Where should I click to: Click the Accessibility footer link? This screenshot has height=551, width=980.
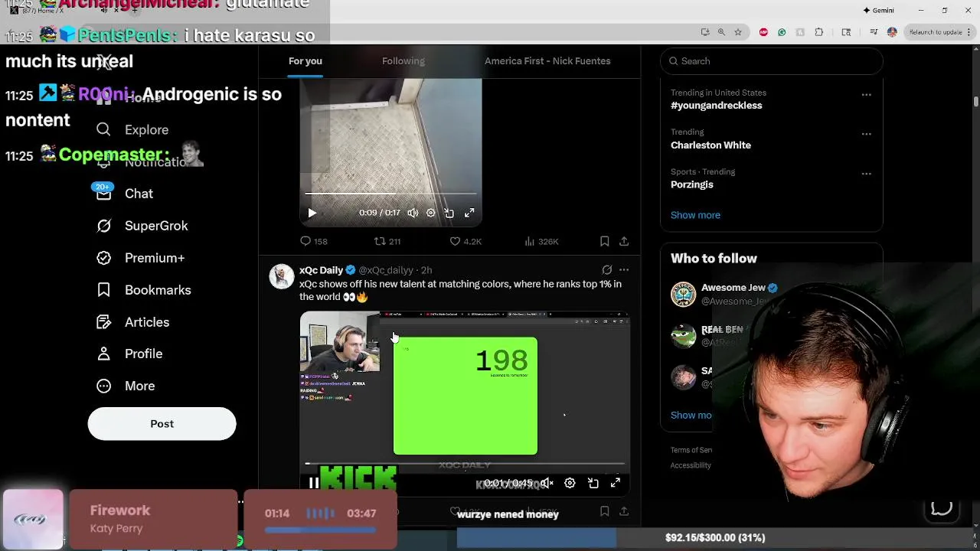[x=691, y=465]
